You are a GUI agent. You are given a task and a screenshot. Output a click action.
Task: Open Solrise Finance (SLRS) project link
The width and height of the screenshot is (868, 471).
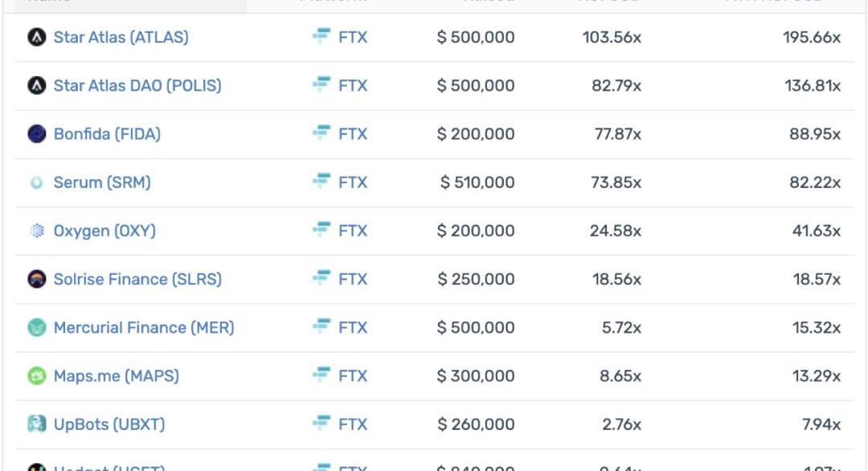pyautogui.click(x=137, y=279)
